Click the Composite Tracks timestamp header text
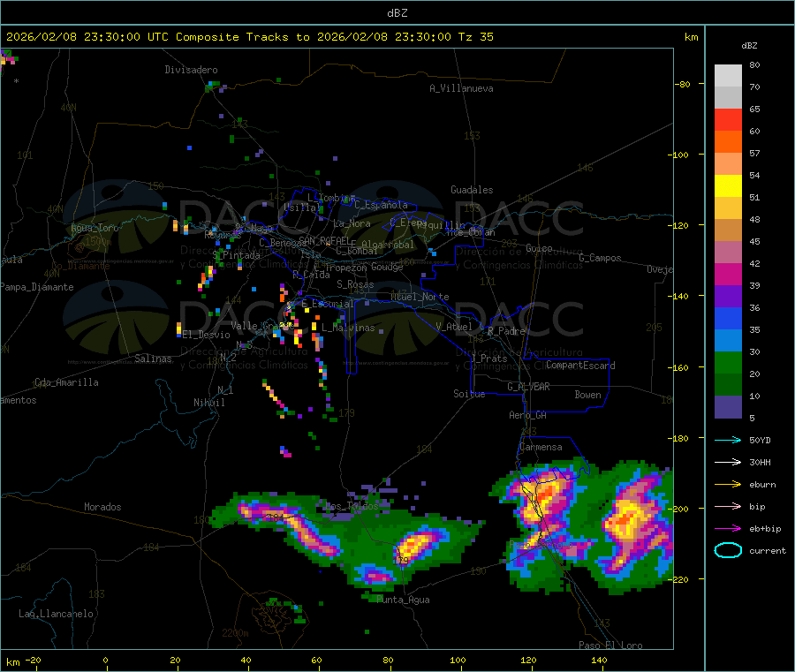The height and width of the screenshot is (672, 795). pyautogui.click(x=249, y=37)
